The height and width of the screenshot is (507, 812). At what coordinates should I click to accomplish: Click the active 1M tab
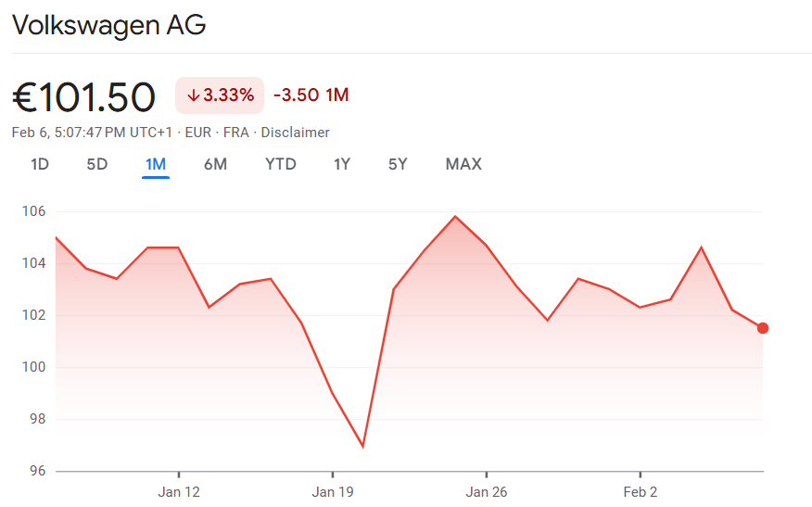click(x=155, y=164)
